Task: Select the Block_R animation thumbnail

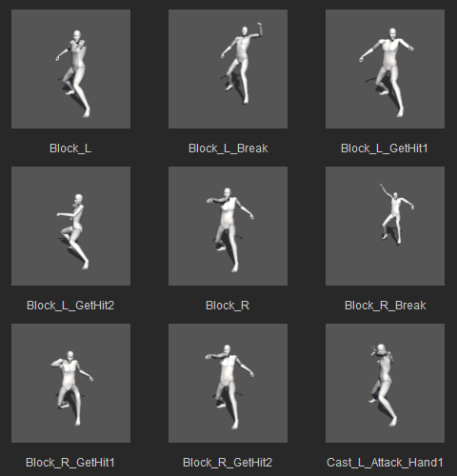Action: (228, 226)
